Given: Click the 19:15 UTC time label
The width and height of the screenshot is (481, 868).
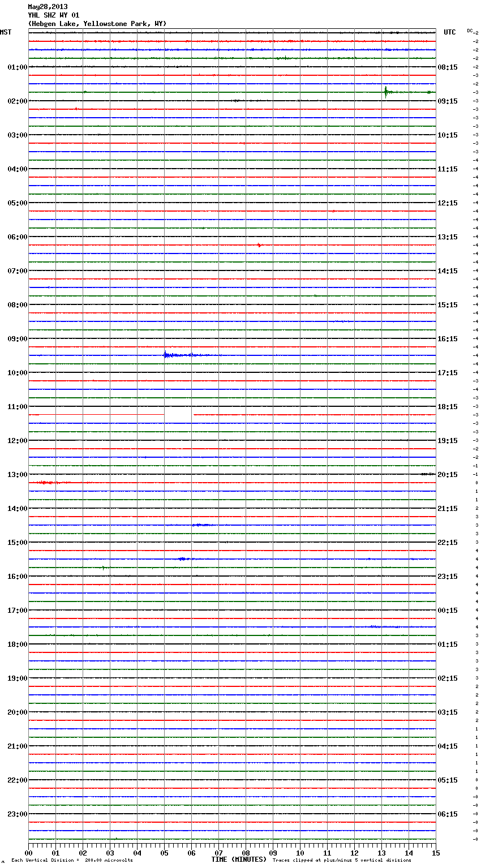Looking at the screenshot, I should (448, 441).
